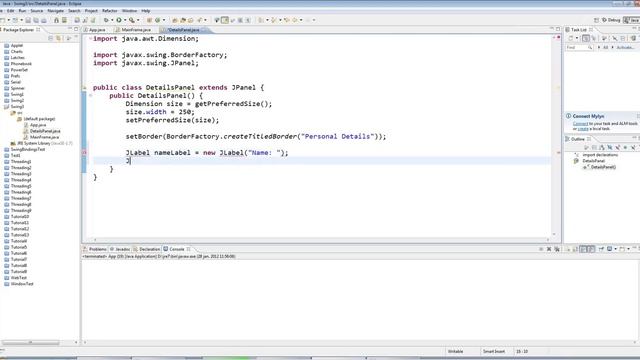
Task: Open the Navigate menu
Action: pos(56,11)
